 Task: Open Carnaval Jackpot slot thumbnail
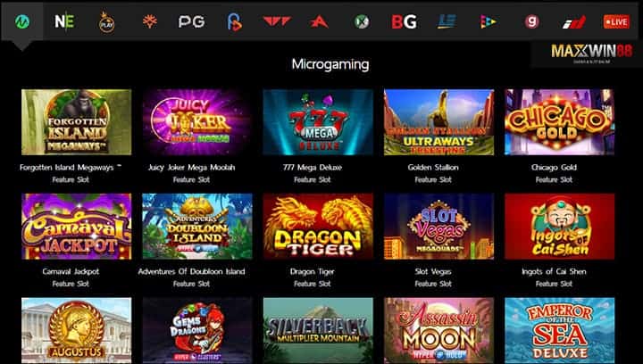coord(77,227)
